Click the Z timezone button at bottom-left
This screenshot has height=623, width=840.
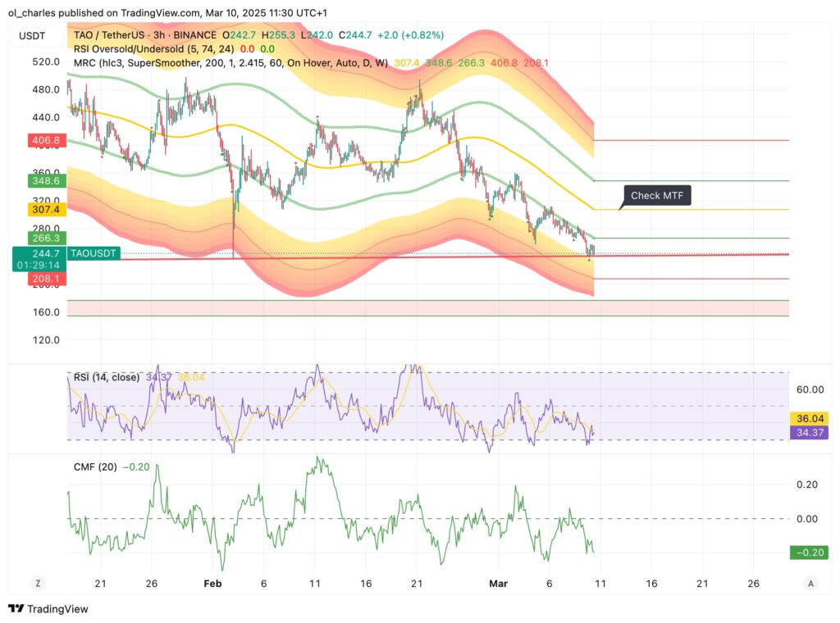point(37,583)
